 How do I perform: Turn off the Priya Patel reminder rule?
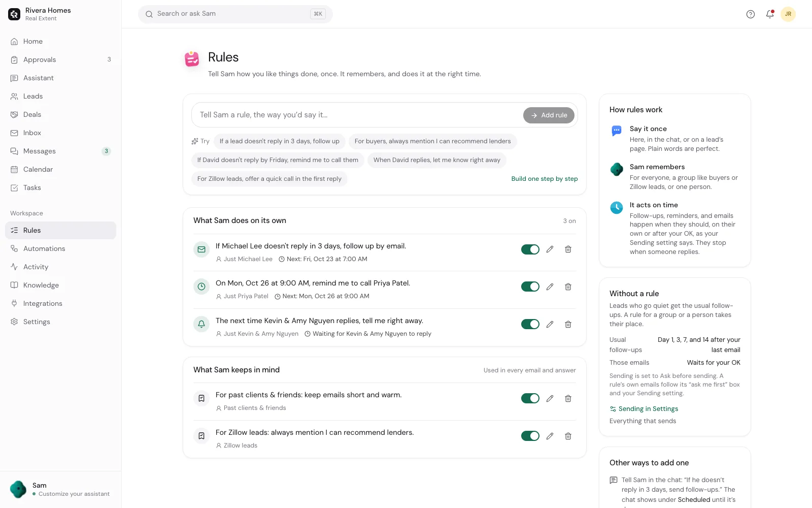pyautogui.click(x=530, y=287)
